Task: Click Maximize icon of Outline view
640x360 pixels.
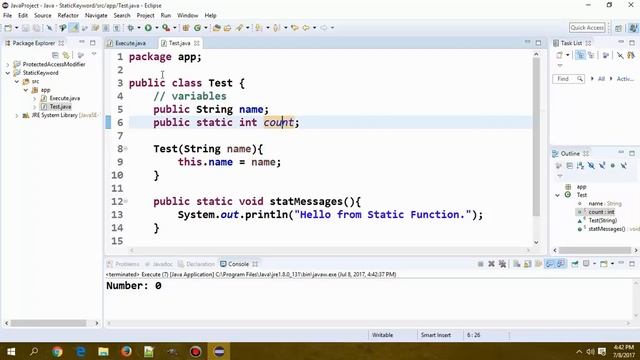Action: tap(632, 153)
